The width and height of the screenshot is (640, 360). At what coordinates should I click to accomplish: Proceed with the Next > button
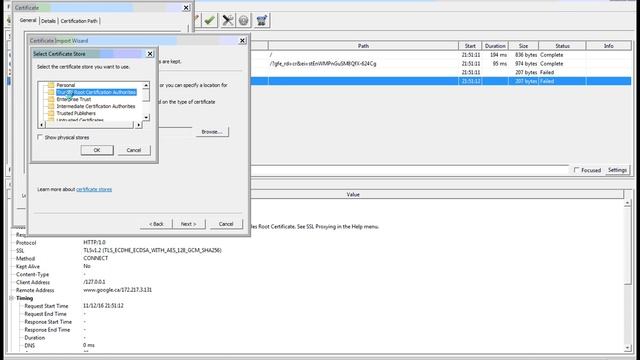(189, 224)
